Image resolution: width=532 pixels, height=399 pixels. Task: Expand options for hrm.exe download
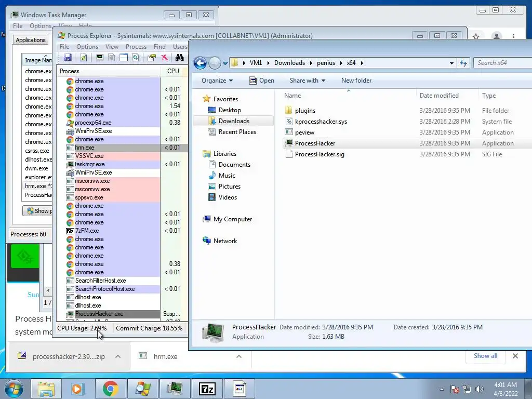tap(239, 356)
